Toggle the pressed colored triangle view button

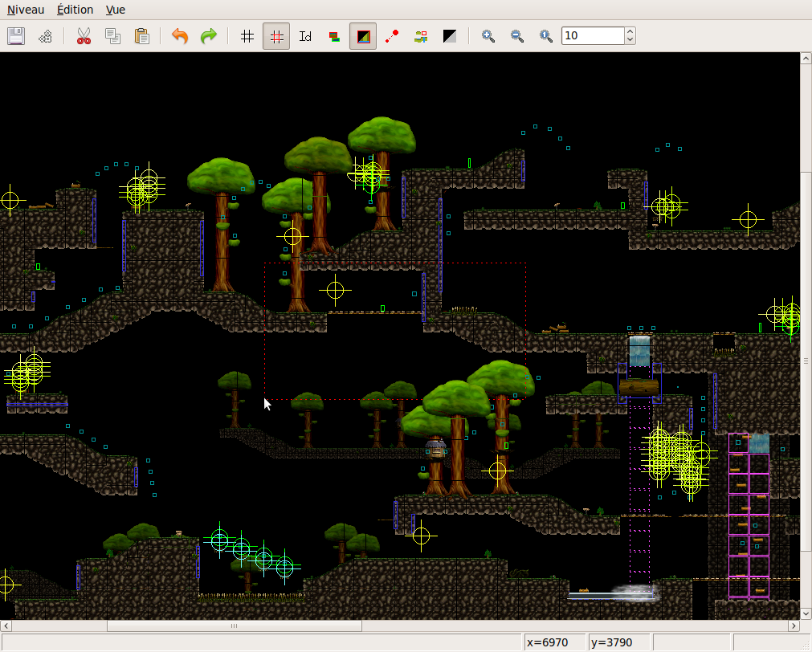pyautogui.click(x=363, y=36)
